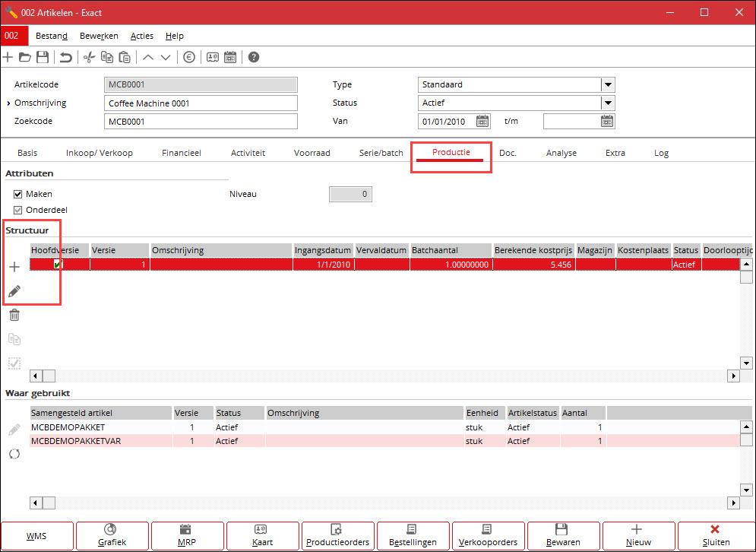Open the Type dropdown
Viewport: 756px width, 552px height.
pyautogui.click(x=606, y=84)
